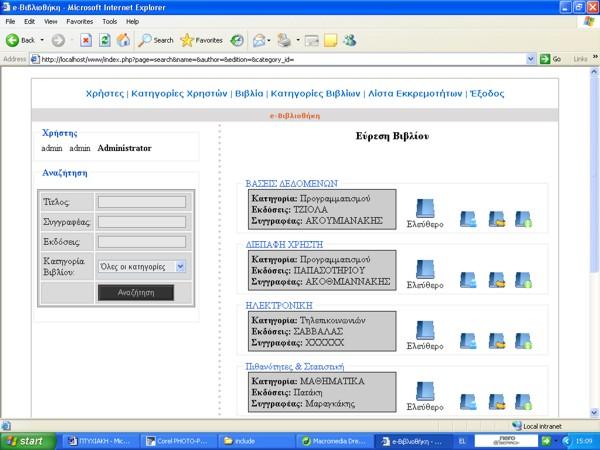Open the Favorites menu
The image size is (600, 450).
point(80,21)
